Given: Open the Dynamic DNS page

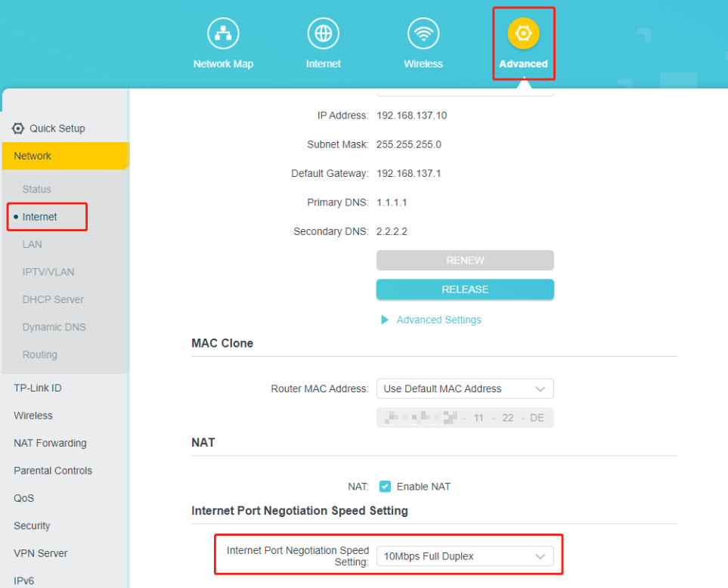Looking at the screenshot, I should coord(54,327).
